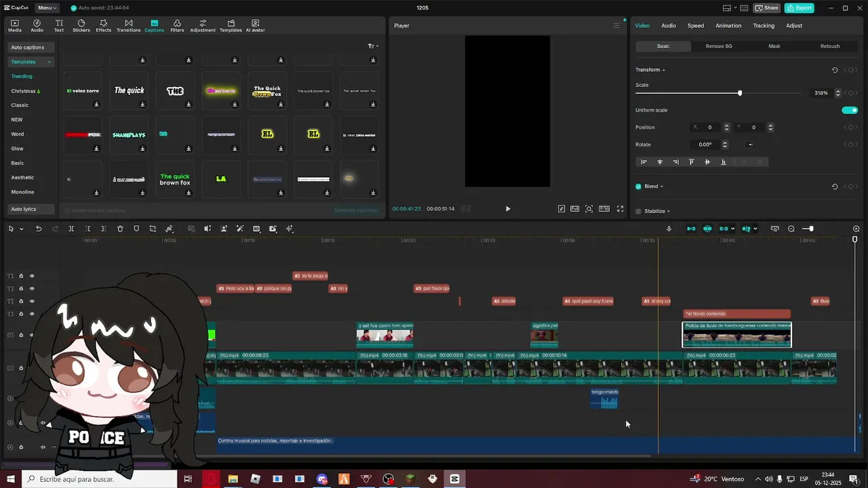
Task: Choose the Glow caption category
Action: [18, 148]
